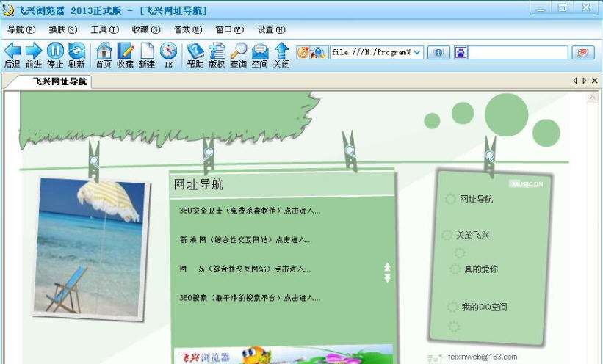Click the blue info button after address bar
Image resolution: width=603 pixels, height=364 pixels.
[438, 52]
